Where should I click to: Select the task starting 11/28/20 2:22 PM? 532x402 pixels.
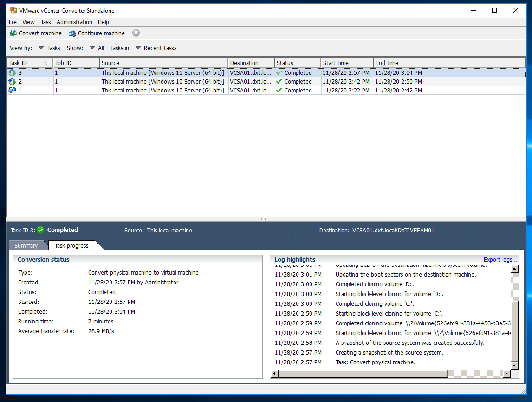coord(266,90)
